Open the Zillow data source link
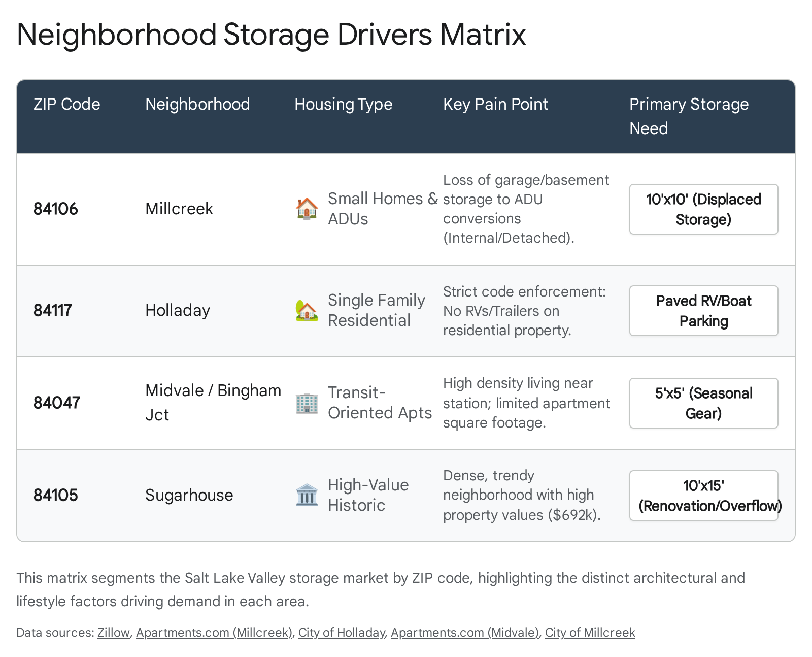 [x=114, y=633]
